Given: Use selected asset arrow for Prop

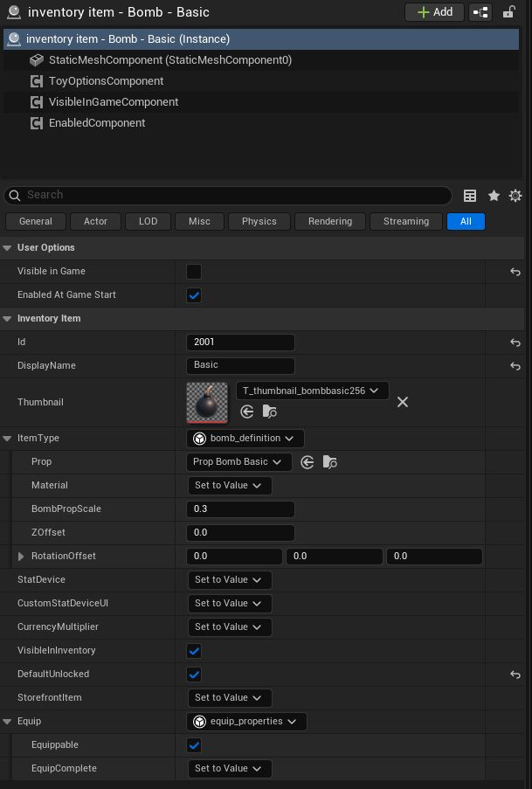Looking at the screenshot, I should pos(307,462).
